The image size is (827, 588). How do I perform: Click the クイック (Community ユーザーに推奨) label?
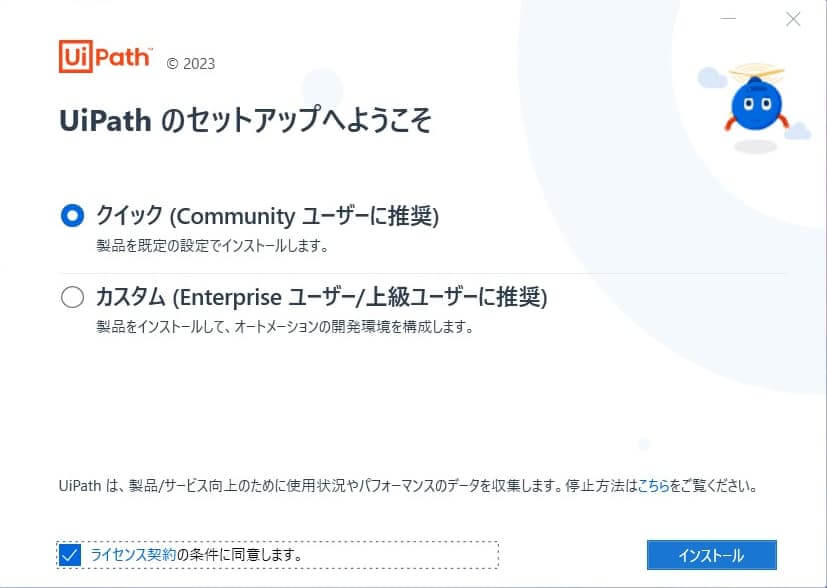coord(267,216)
